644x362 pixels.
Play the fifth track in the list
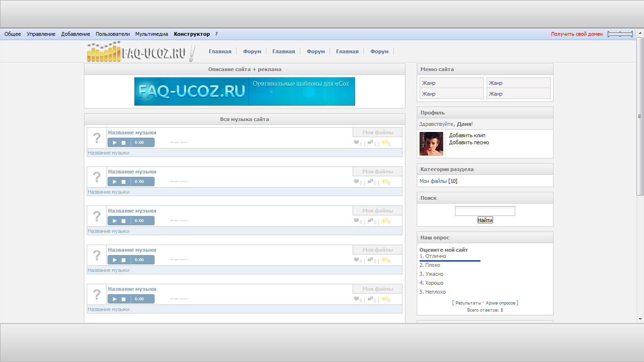pos(115,299)
